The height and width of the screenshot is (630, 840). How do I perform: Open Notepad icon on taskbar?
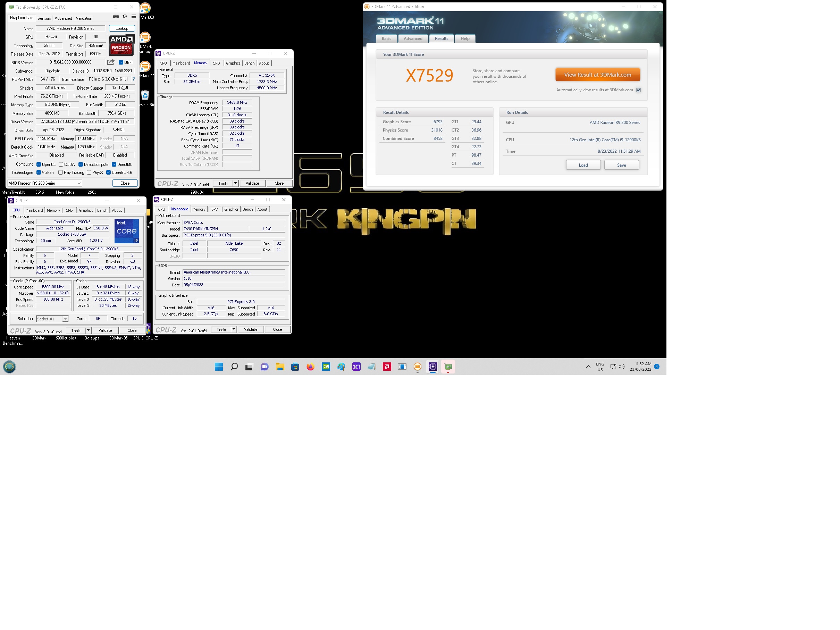(371, 367)
